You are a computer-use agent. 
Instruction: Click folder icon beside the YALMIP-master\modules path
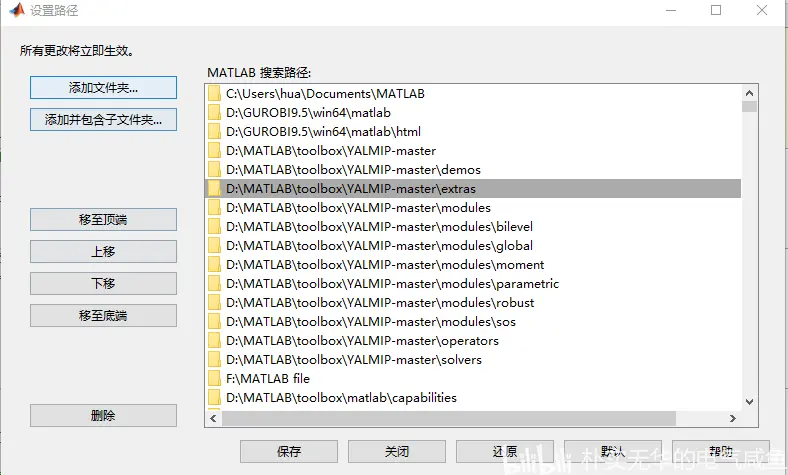point(215,208)
